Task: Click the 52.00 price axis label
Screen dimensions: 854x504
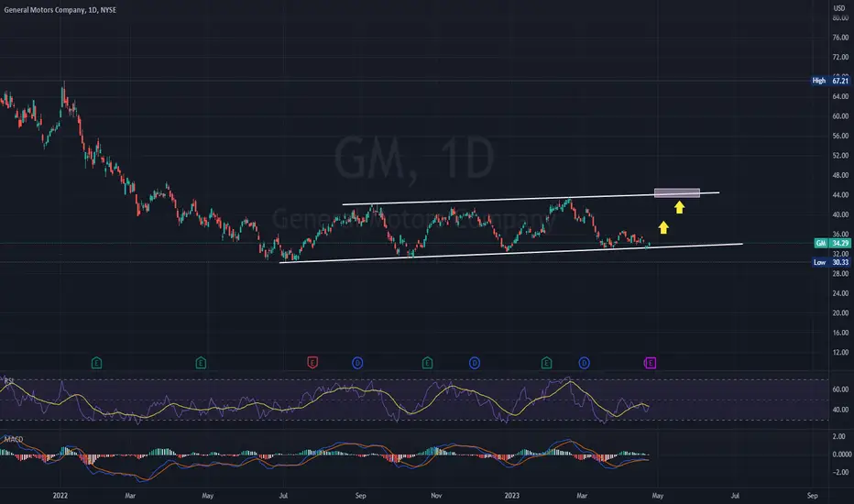Action: [x=840, y=156]
